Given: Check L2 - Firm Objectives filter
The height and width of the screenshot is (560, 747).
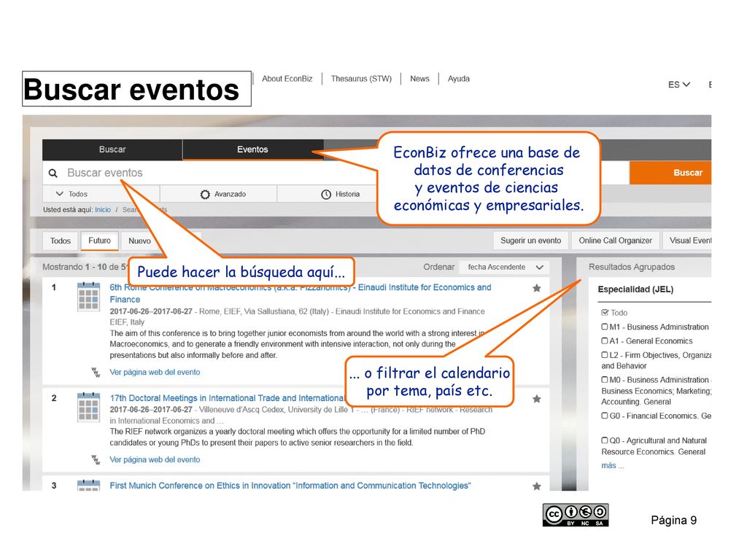Looking at the screenshot, I should coord(605,355).
